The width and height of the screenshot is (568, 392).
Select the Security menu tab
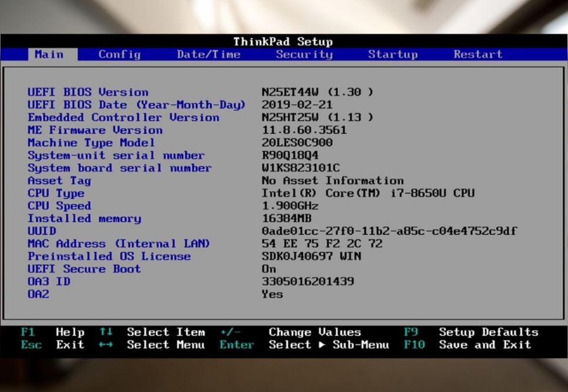(304, 55)
